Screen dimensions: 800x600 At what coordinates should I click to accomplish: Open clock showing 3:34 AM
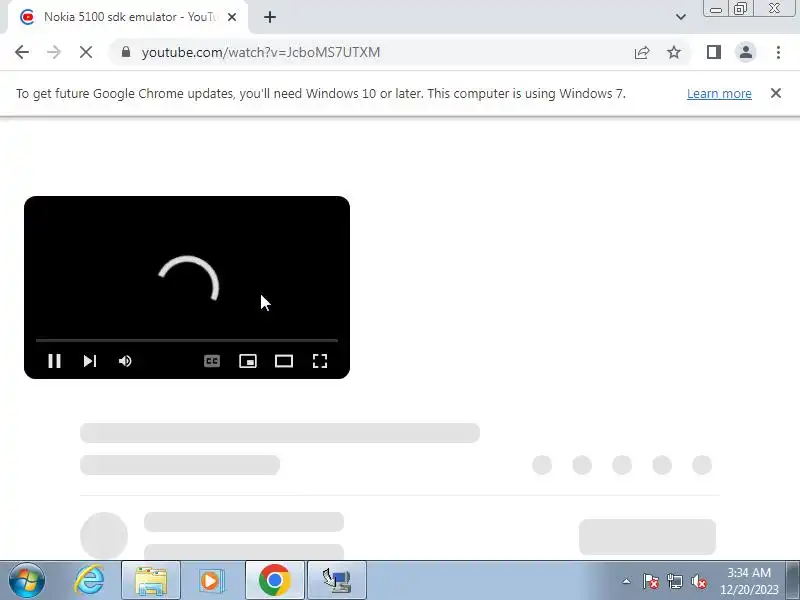tap(749, 581)
